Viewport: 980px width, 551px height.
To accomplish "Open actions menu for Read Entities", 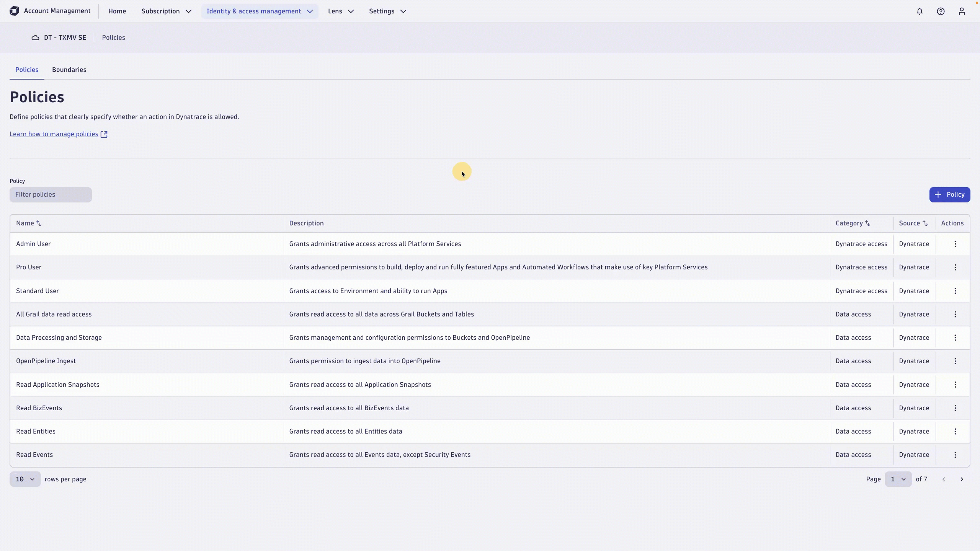I will [955, 432].
